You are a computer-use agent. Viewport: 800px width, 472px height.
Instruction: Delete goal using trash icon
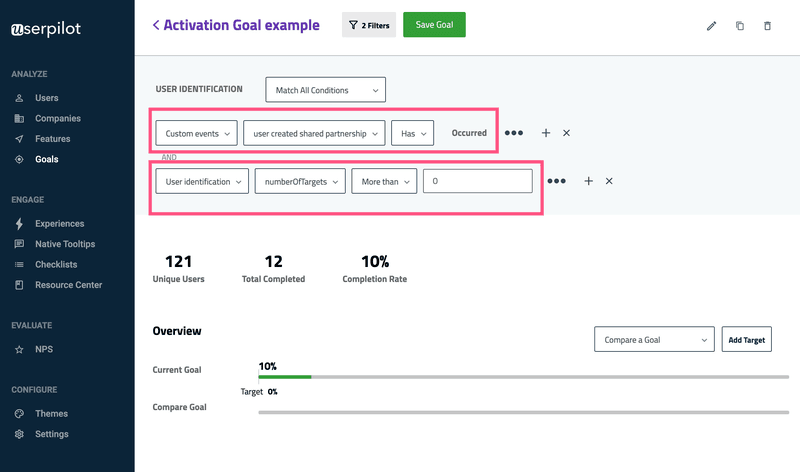click(767, 26)
